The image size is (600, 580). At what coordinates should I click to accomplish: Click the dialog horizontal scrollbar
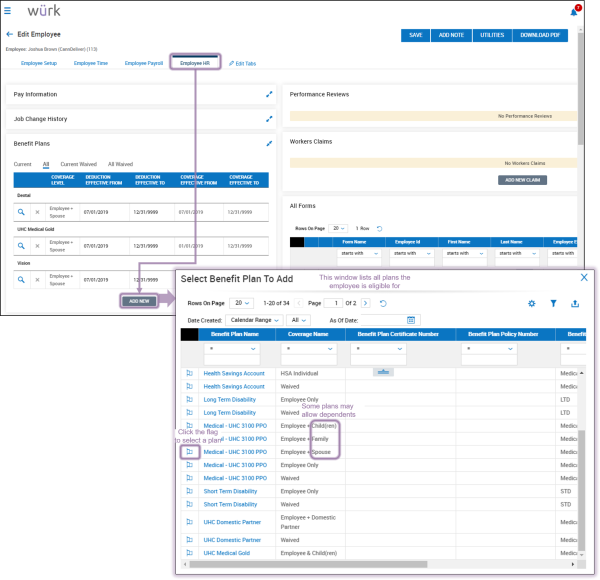tap(308, 564)
